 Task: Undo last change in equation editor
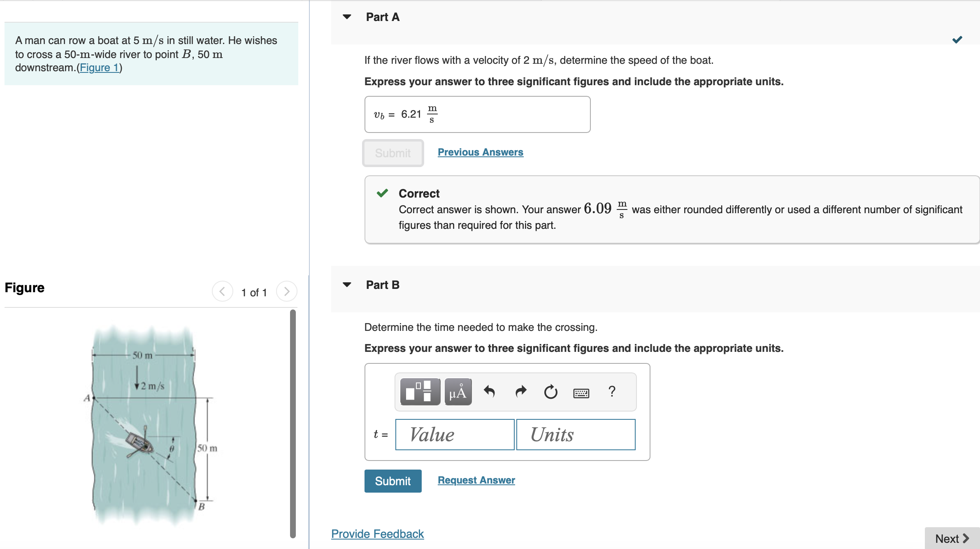490,391
